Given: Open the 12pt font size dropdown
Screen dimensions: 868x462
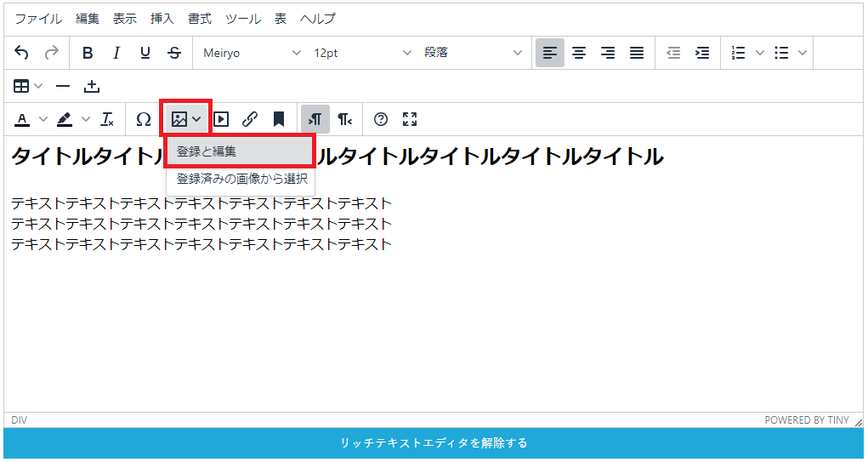Looking at the screenshot, I should 362,54.
